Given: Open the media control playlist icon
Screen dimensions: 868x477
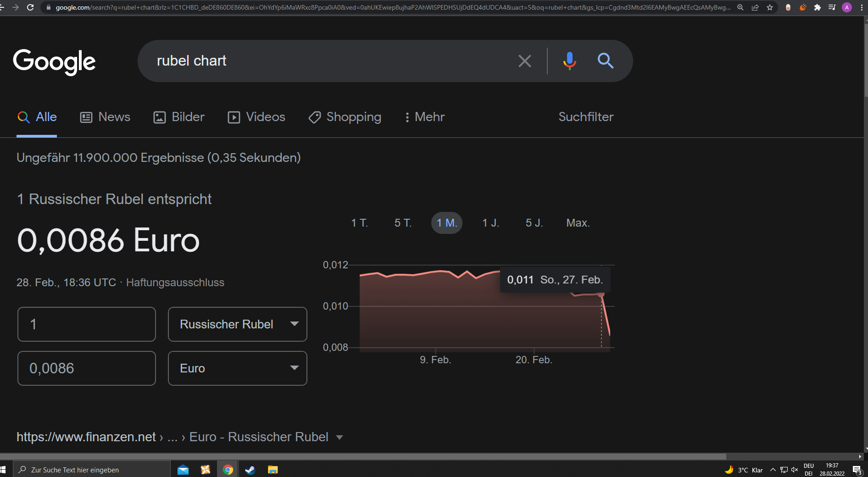Looking at the screenshot, I should [832, 7].
